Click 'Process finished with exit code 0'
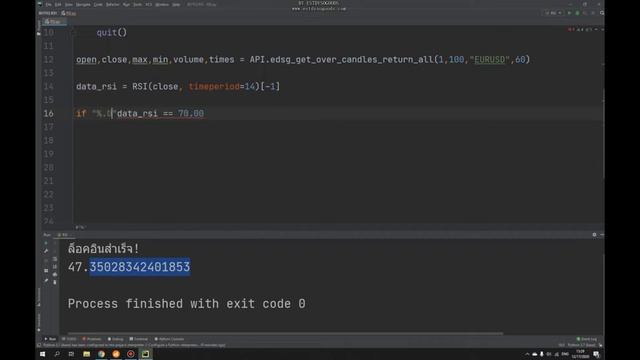The height and width of the screenshot is (360, 640). [187, 304]
